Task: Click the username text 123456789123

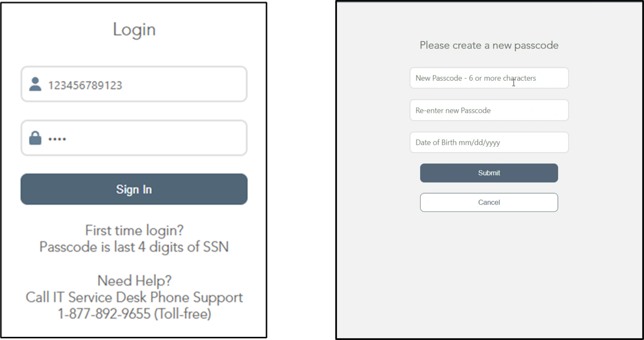Action: [x=85, y=85]
